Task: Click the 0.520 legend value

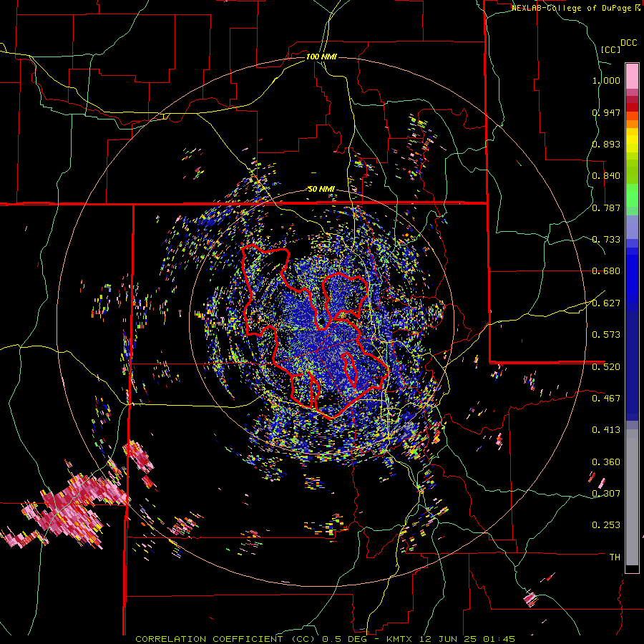Action: point(606,367)
